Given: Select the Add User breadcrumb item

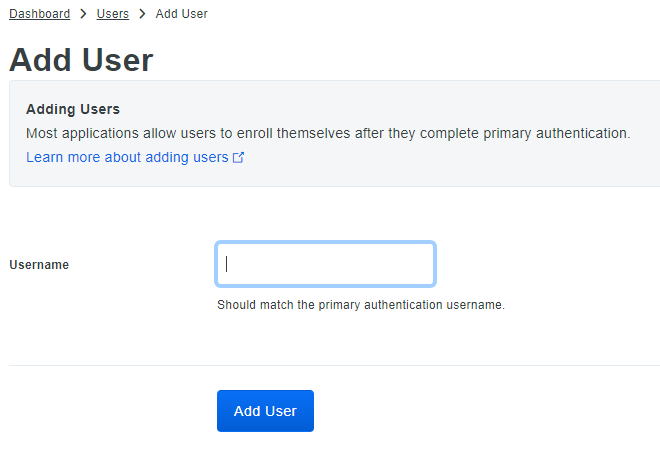Looking at the screenshot, I should click(x=182, y=14).
